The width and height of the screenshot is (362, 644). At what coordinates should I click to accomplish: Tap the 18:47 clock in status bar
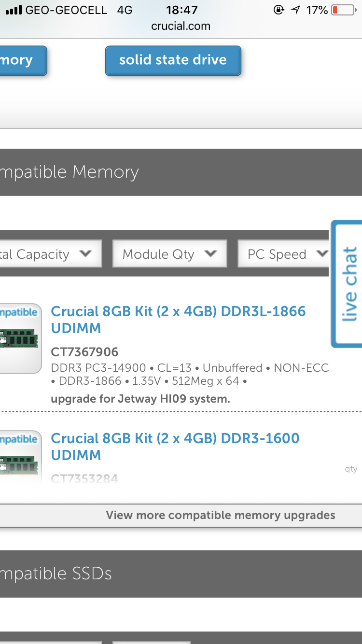coord(181,10)
